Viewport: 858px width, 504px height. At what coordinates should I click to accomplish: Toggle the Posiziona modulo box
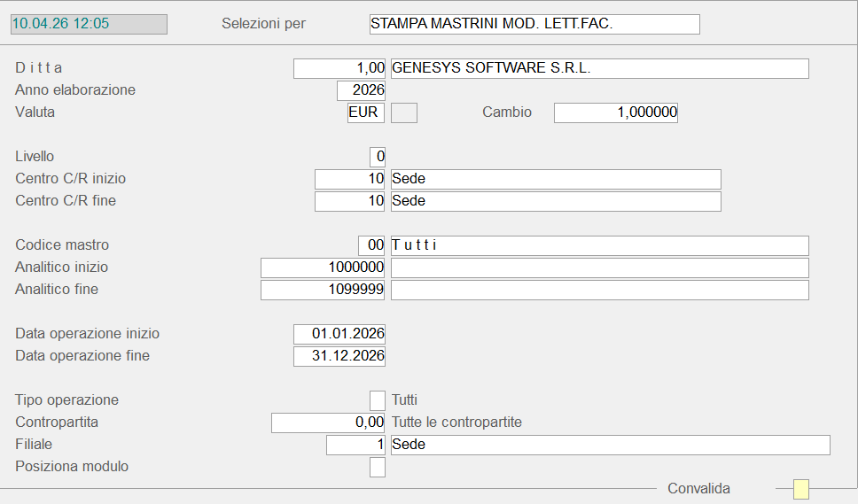[378, 467]
